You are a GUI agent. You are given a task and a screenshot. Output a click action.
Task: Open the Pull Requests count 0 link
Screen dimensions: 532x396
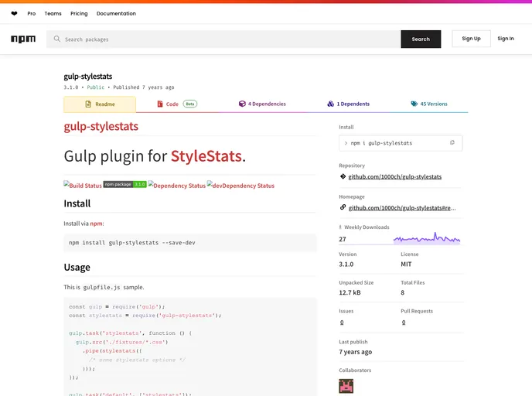404,323
